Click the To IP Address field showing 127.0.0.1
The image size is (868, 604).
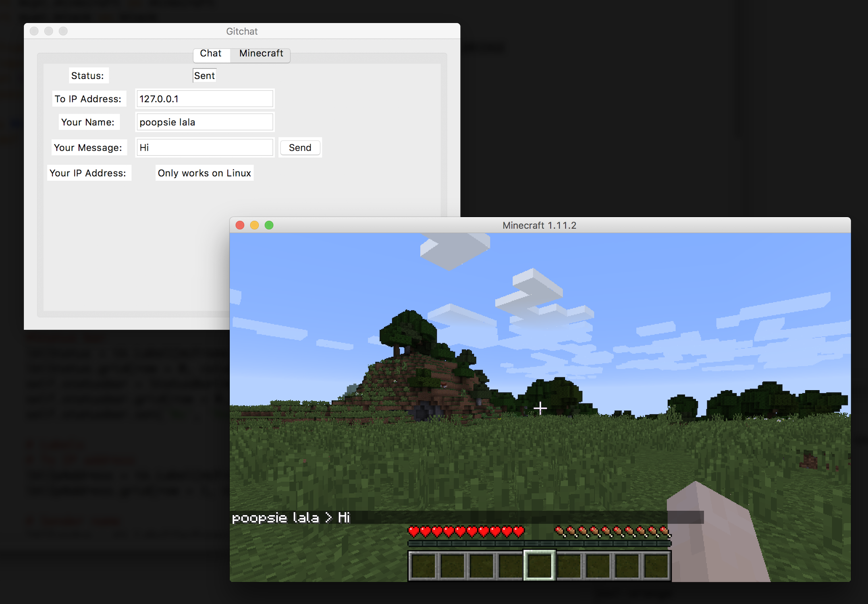(204, 99)
